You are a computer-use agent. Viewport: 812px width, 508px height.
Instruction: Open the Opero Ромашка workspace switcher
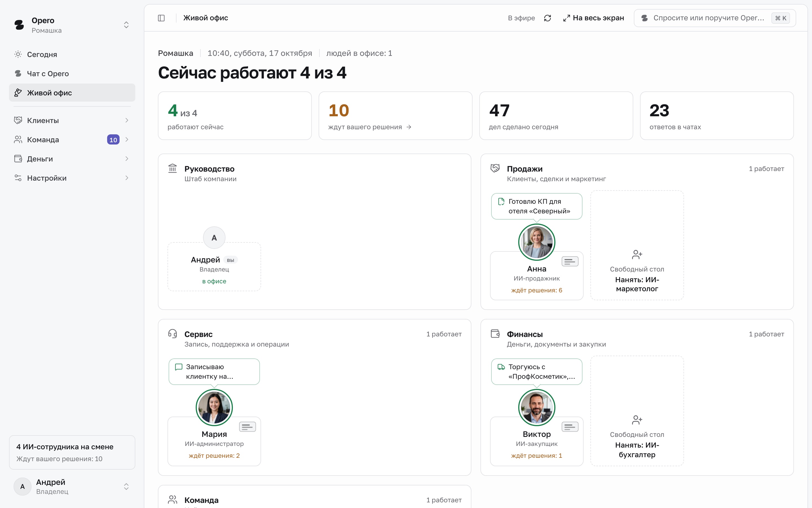72,25
